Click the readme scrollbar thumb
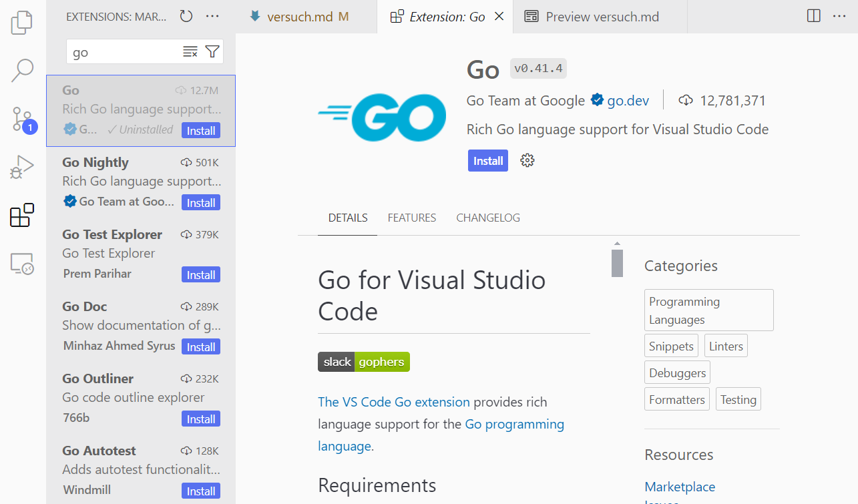 pos(617,263)
